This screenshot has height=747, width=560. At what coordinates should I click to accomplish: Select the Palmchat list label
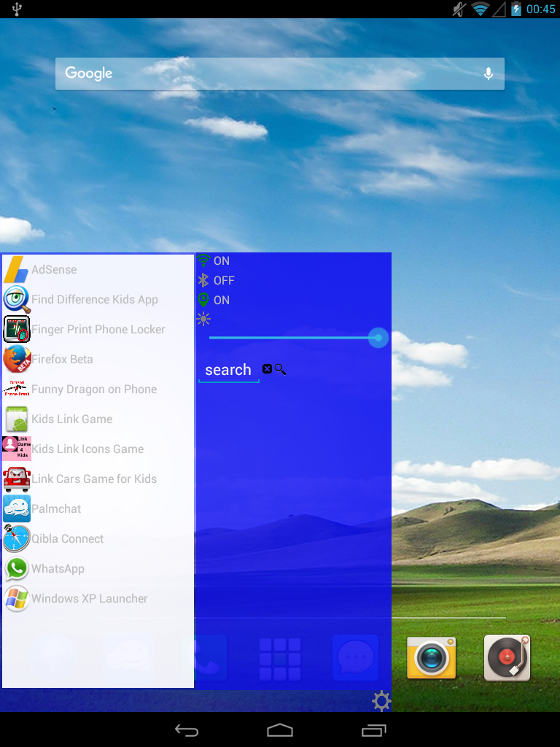pos(56,508)
